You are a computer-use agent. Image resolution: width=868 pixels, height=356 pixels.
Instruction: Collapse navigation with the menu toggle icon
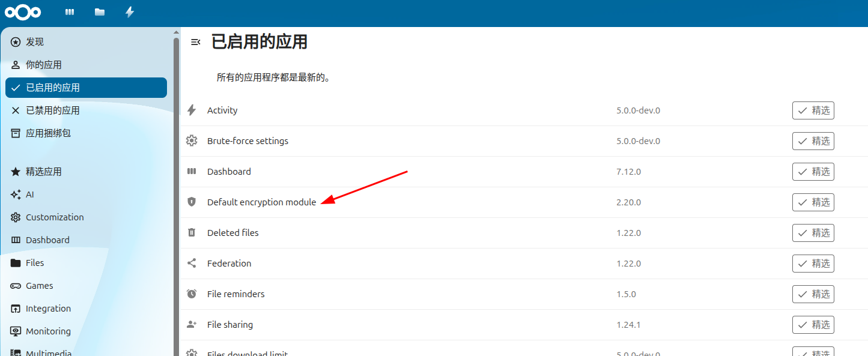point(195,42)
